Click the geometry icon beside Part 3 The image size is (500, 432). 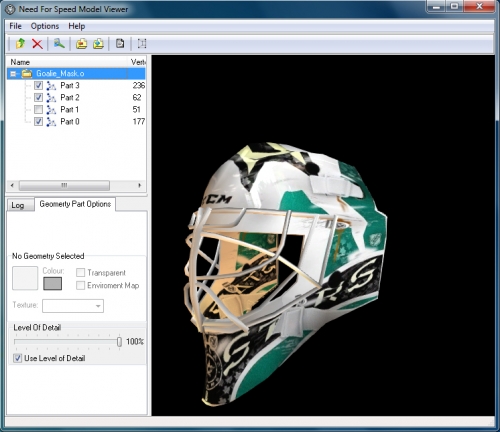[51, 86]
